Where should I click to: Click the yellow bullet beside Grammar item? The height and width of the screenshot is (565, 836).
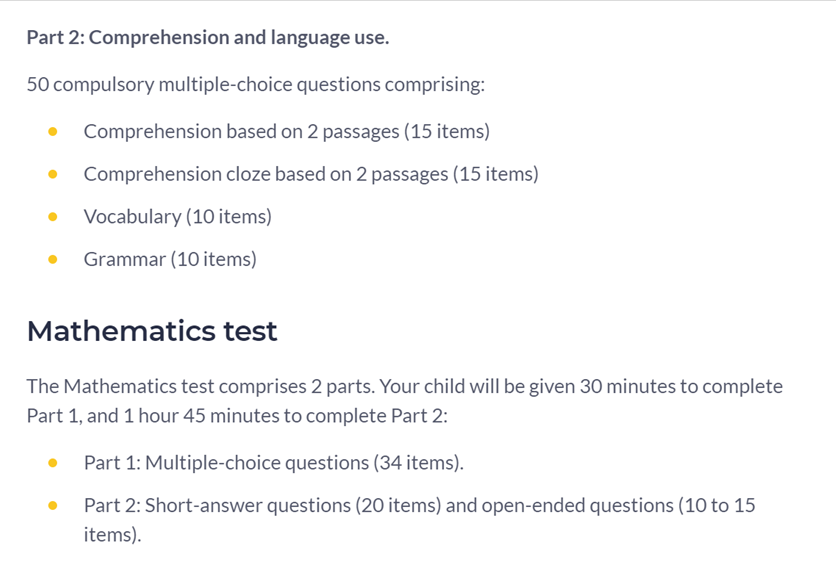(x=53, y=259)
